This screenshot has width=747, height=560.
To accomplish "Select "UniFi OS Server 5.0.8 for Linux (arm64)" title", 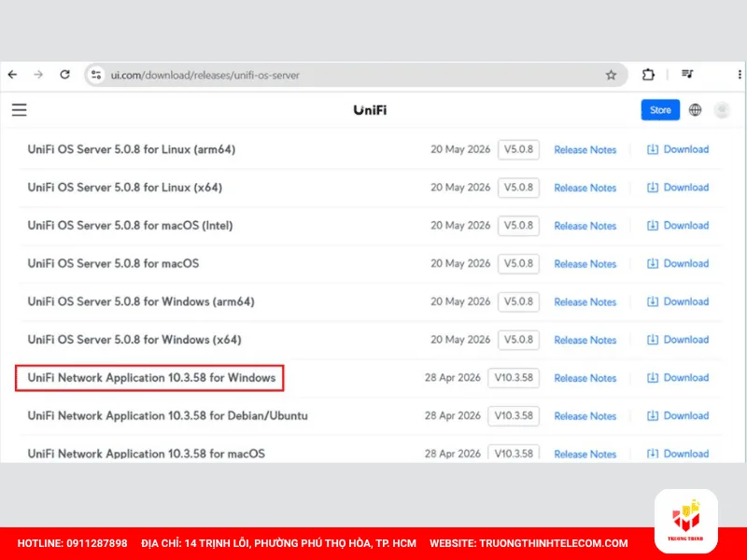I will (132, 149).
